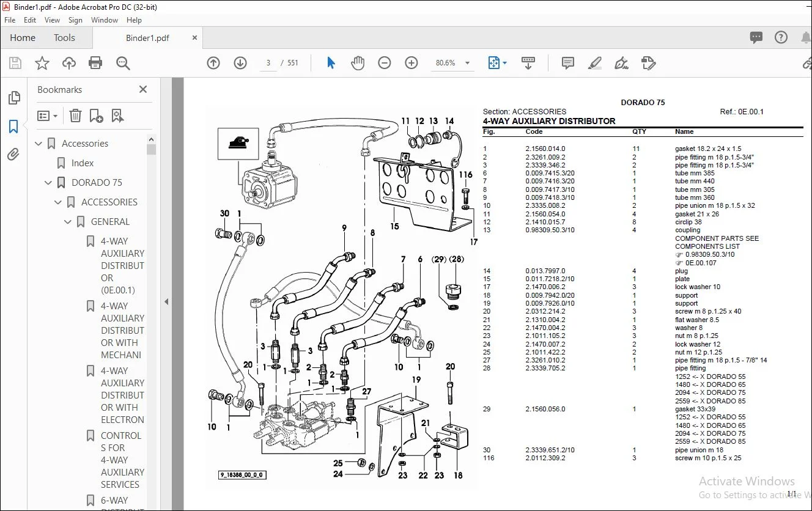Close the Binder1.pdf tab
812x511 pixels.
(x=194, y=38)
